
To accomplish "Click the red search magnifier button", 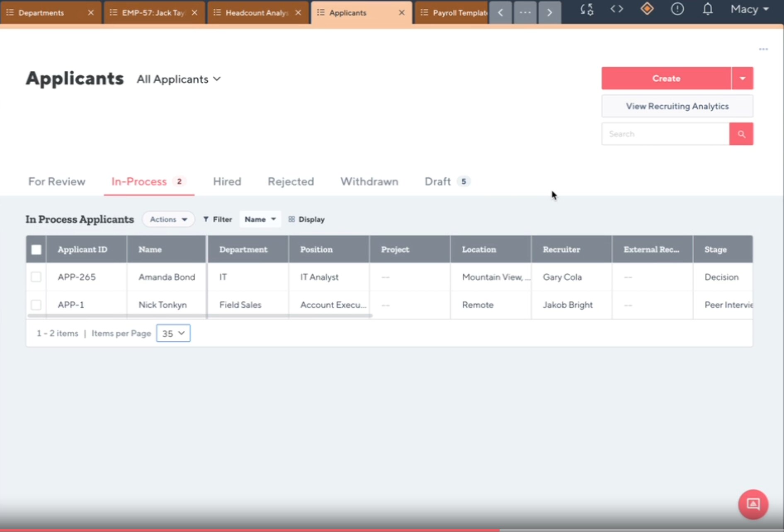I will (741, 134).
